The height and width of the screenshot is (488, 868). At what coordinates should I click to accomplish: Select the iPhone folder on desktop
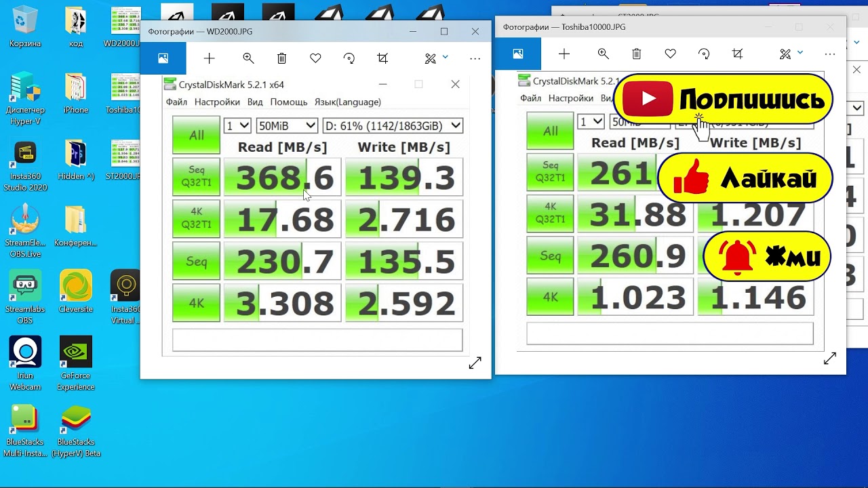point(76,93)
